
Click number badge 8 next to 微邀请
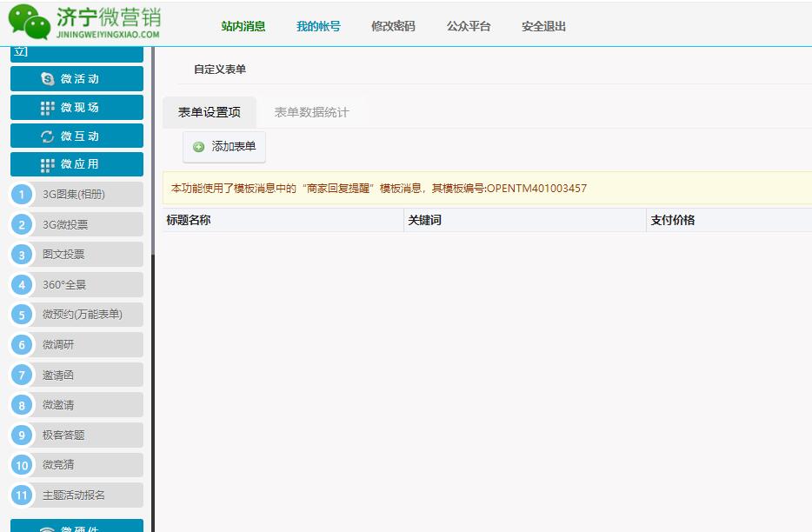[x=22, y=405]
